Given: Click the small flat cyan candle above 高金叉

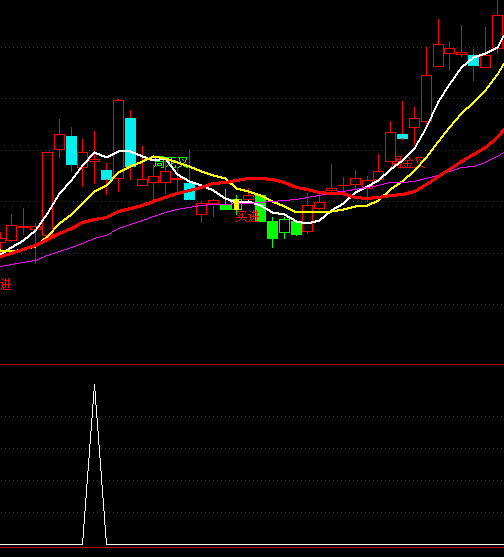Looking at the screenshot, I should (402, 136).
